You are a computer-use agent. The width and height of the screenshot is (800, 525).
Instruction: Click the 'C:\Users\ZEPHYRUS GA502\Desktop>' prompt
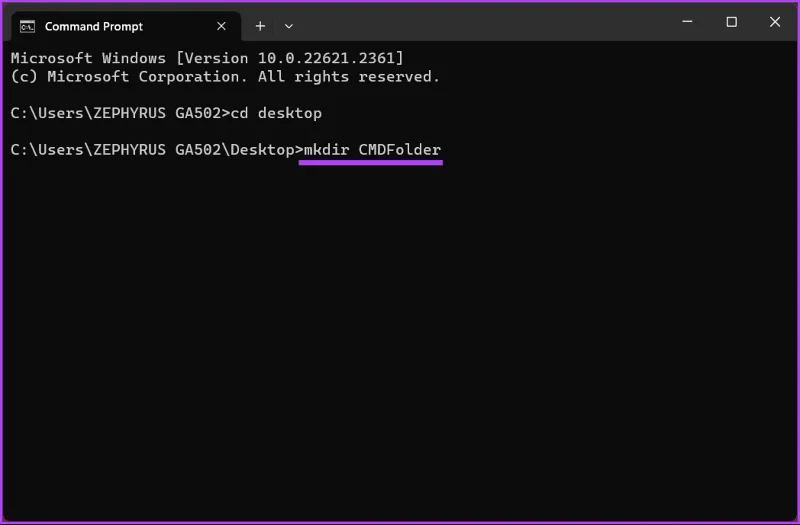(x=157, y=149)
